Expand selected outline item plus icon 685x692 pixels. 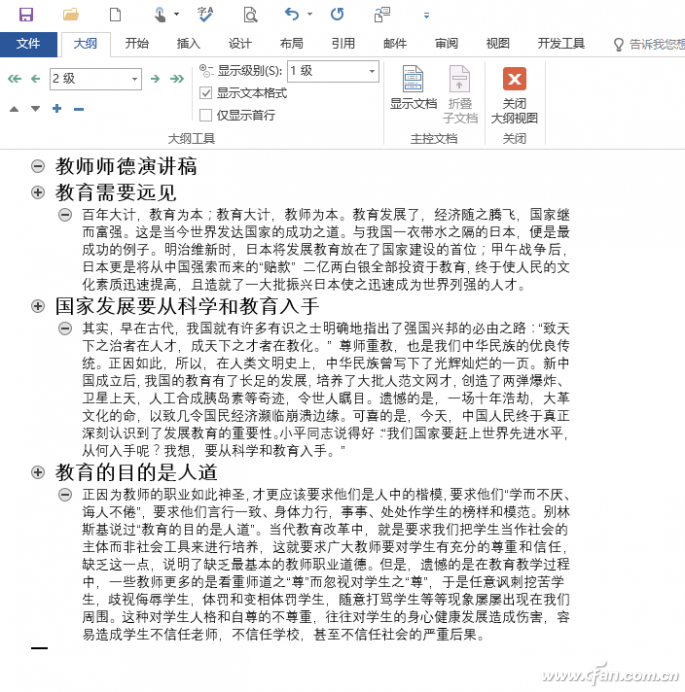(57, 109)
